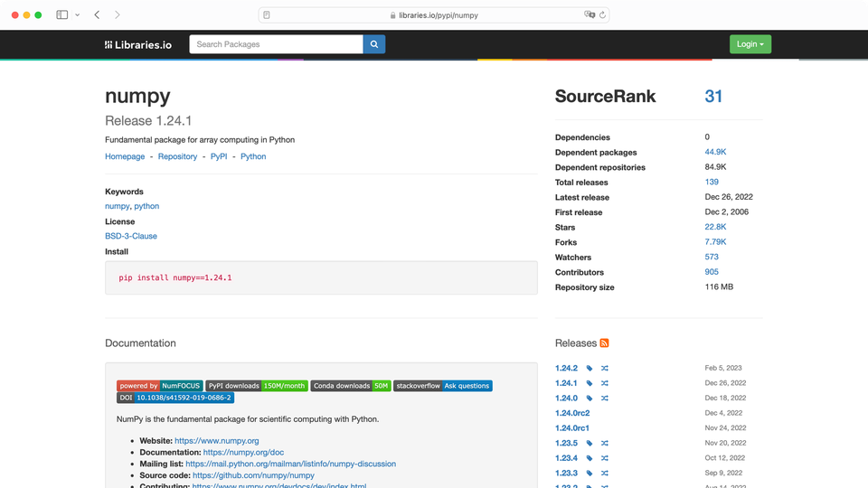Click the stackoverflow Ask questions badge
This screenshot has height=488, width=868.
point(443,386)
